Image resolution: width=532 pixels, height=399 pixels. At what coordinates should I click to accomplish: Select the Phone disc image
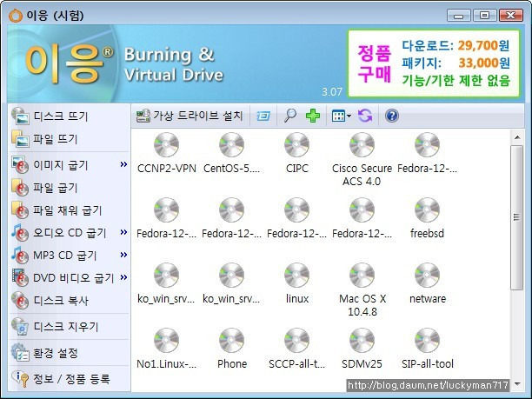click(232, 349)
